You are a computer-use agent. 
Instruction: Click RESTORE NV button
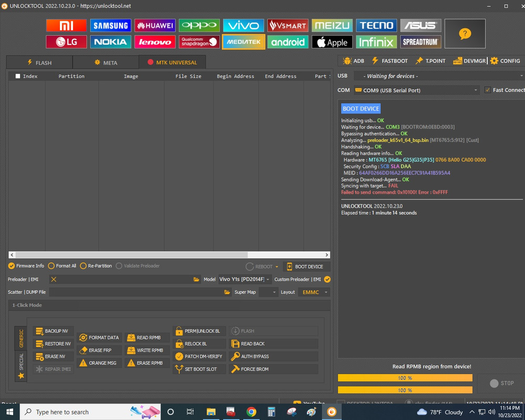tap(53, 344)
